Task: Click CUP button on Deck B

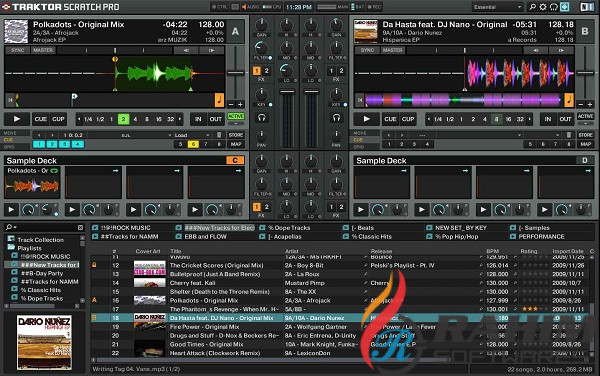Action: click(408, 119)
